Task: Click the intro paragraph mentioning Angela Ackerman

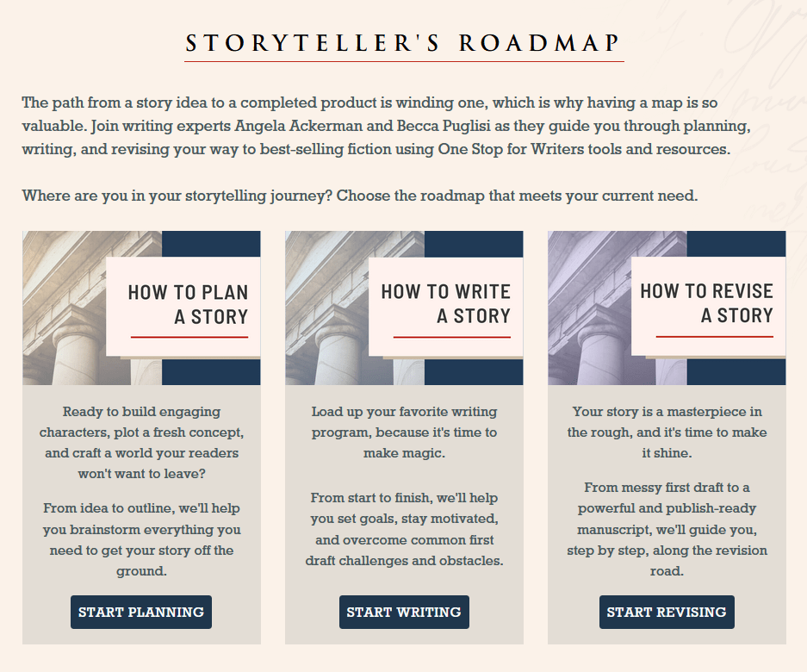Action: (x=386, y=126)
